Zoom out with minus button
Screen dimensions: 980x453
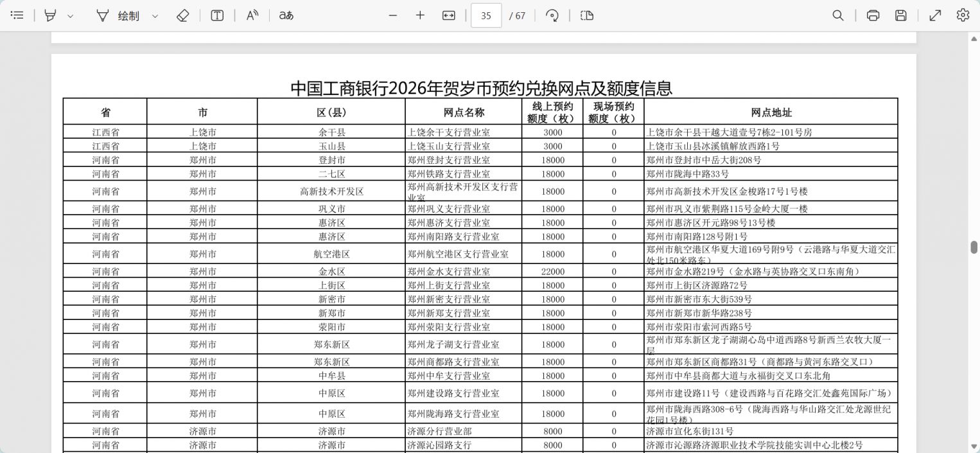click(393, 15)
